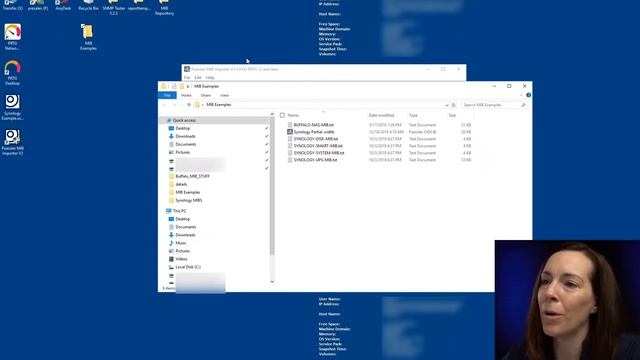Select the Synology Partial oidlib file
This screenshot has width=640, height=360.
(x=313, y=132)
